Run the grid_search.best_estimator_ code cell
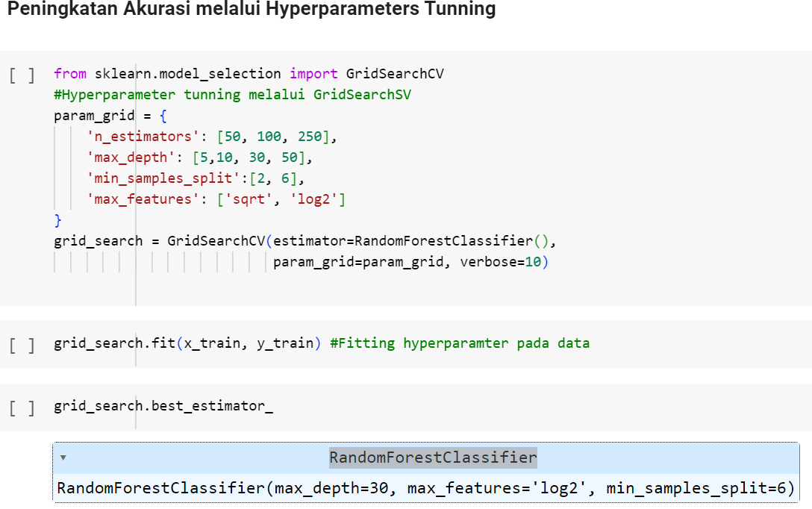 tap(22, 407)
